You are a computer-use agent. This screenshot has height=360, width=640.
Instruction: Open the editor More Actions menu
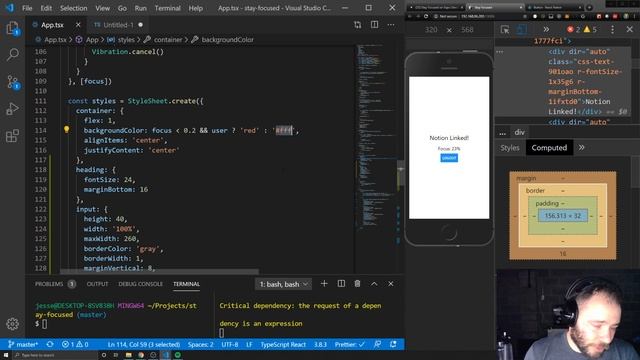coord(391,25)
